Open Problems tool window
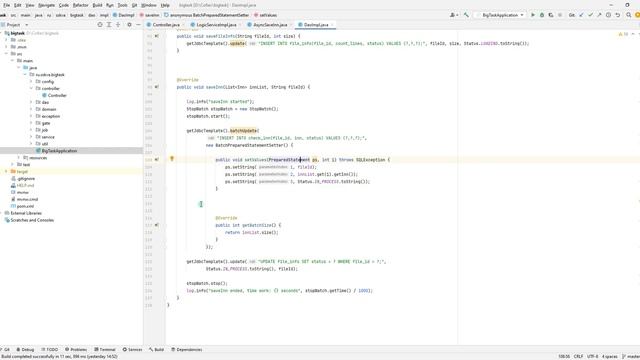This screenshot has height=360, width=640. tap(76, 350)
